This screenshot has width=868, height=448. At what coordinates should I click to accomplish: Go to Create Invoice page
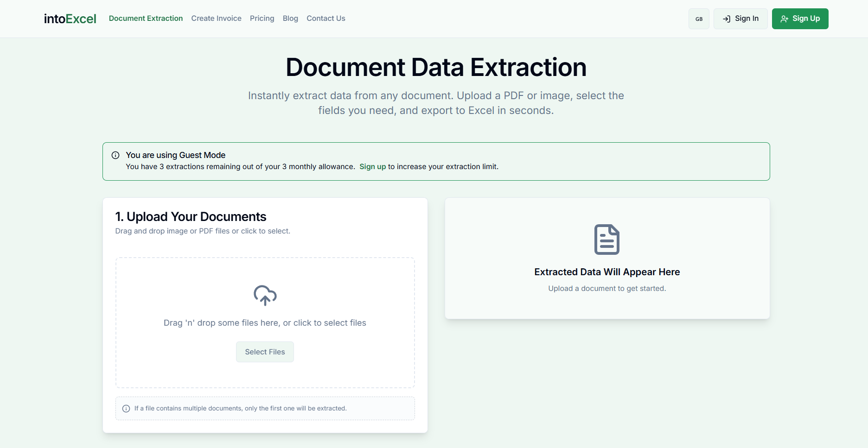click(216, 19)
